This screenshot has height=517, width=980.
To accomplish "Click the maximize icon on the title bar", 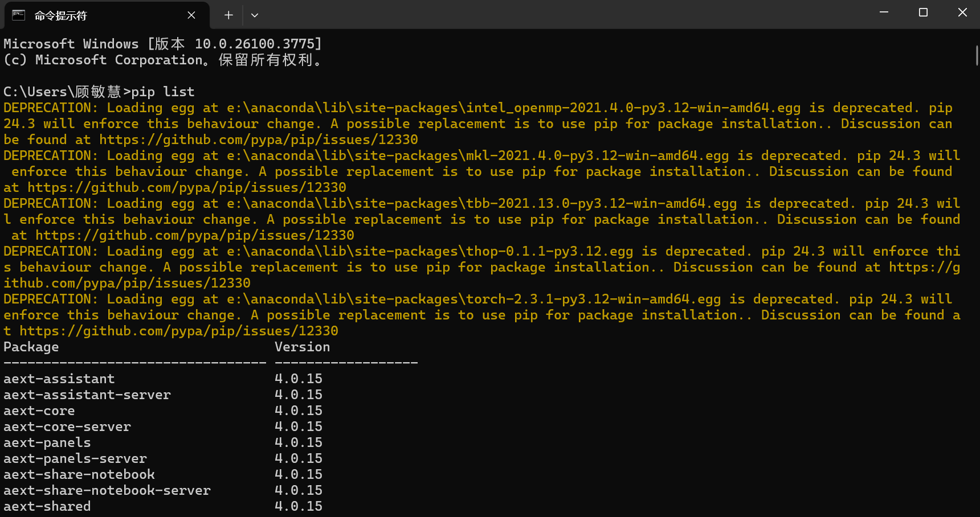I will point(923,12).
